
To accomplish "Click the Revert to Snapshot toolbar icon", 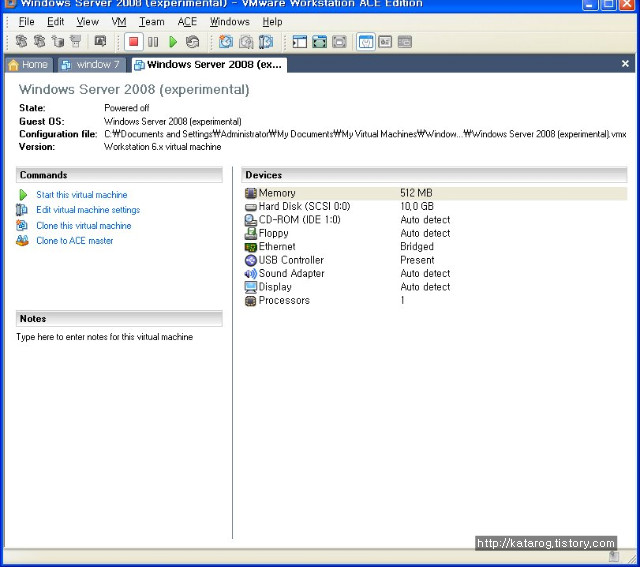I will point(246,42).
